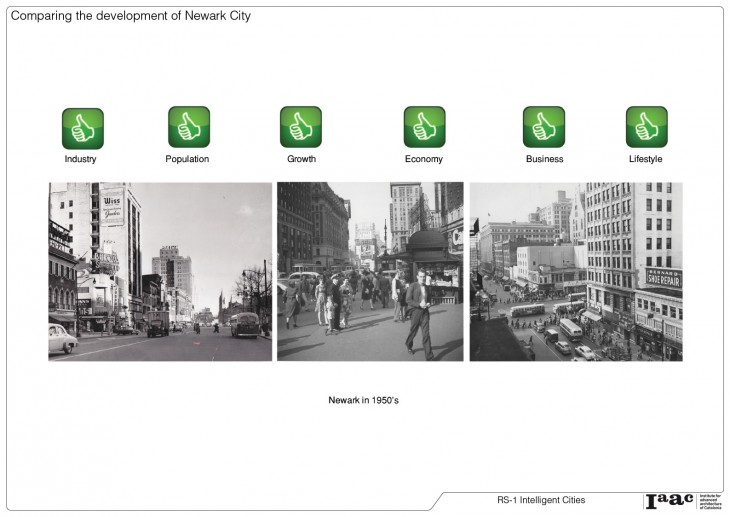Click the IaaC logo in footer
This screenshot has width=730, height=517.
pos(669,500)
